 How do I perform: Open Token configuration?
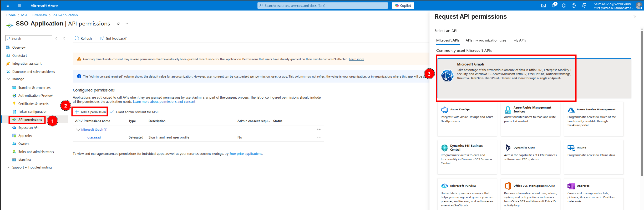point(33,111)
